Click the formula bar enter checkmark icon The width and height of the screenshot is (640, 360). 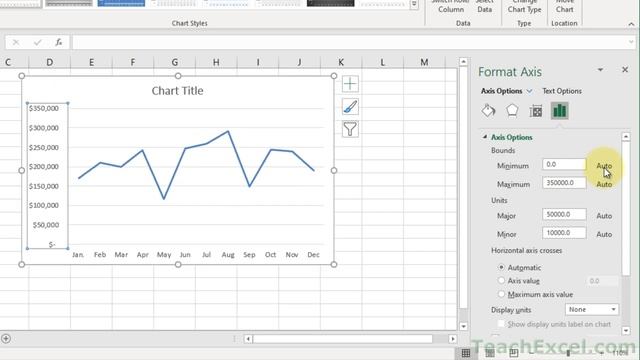pyautogui.click(x=38, y=42)
